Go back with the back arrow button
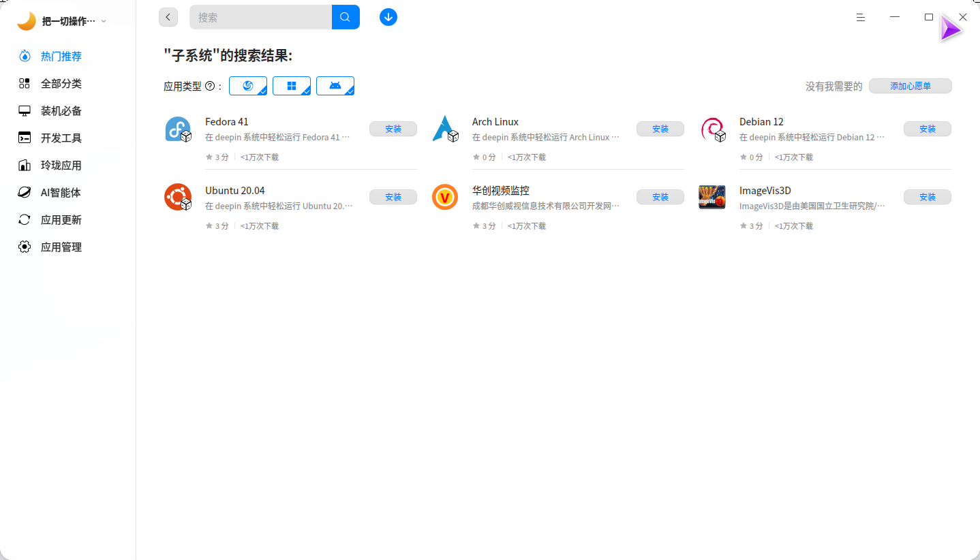Image resolution: width=980 pixels, height=560 pixels. point(168,17)
